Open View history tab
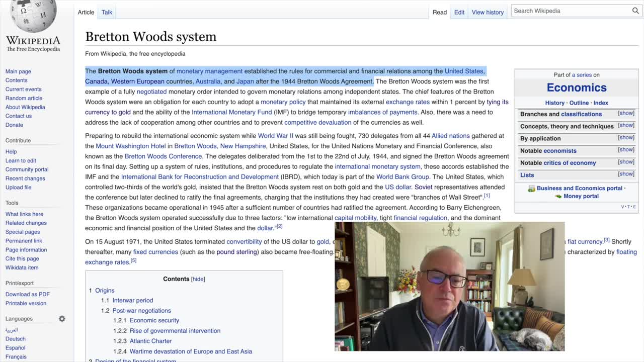The width and height of the screenshot is (644, 362). point(488,12)
